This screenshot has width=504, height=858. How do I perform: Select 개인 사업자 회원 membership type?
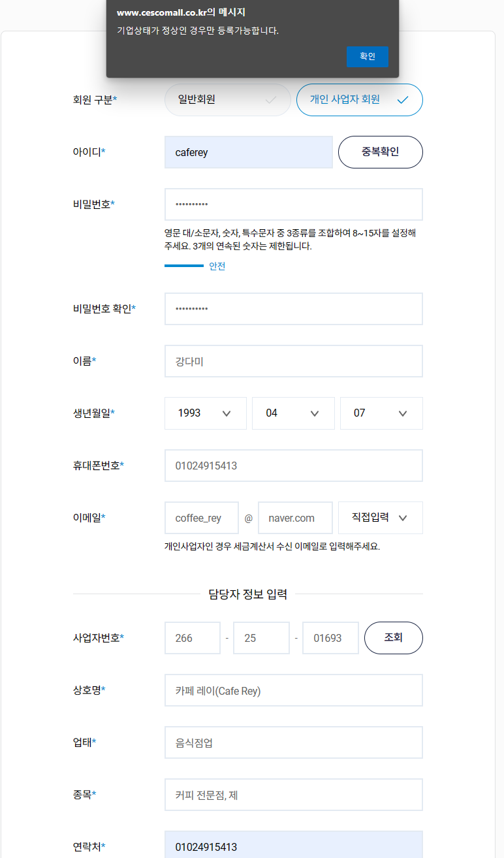tap(359, 100)
